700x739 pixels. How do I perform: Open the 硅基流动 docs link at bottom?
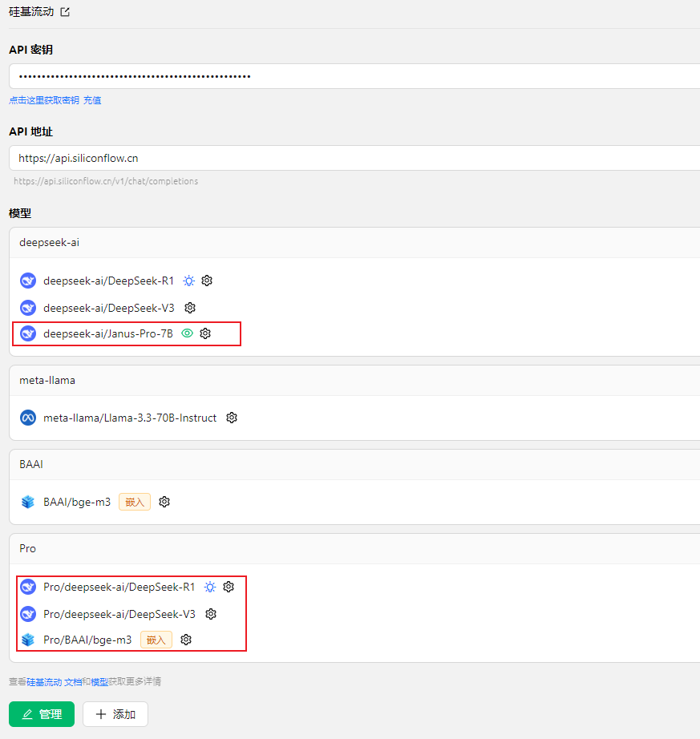[44, 681]
